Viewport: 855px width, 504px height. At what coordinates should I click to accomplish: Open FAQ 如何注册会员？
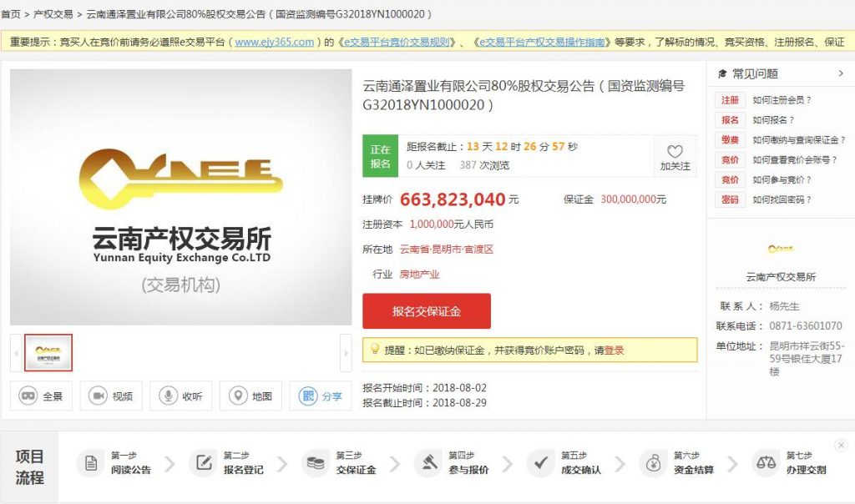coord(782,100)
